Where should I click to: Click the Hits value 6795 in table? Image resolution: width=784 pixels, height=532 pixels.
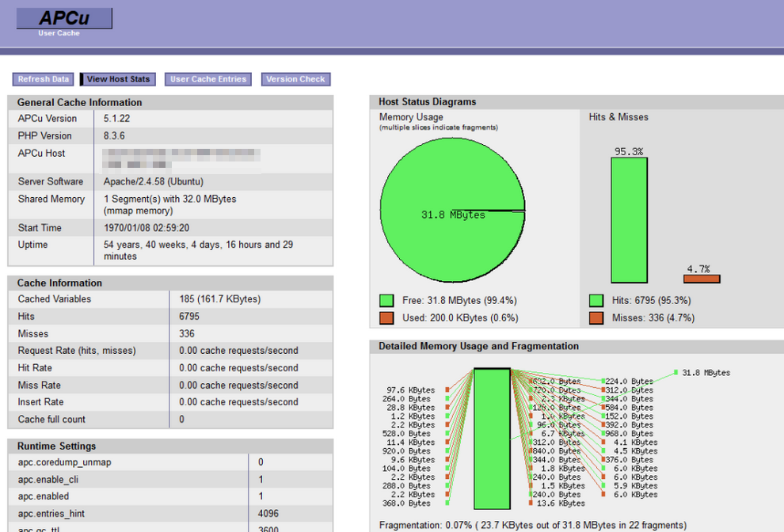pos(189,317)
